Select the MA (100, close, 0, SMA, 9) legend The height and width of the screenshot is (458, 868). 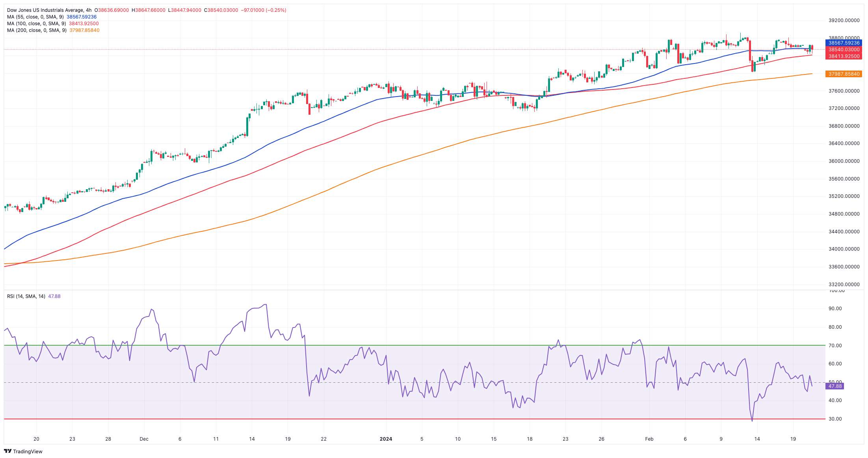tap(37, 24)
